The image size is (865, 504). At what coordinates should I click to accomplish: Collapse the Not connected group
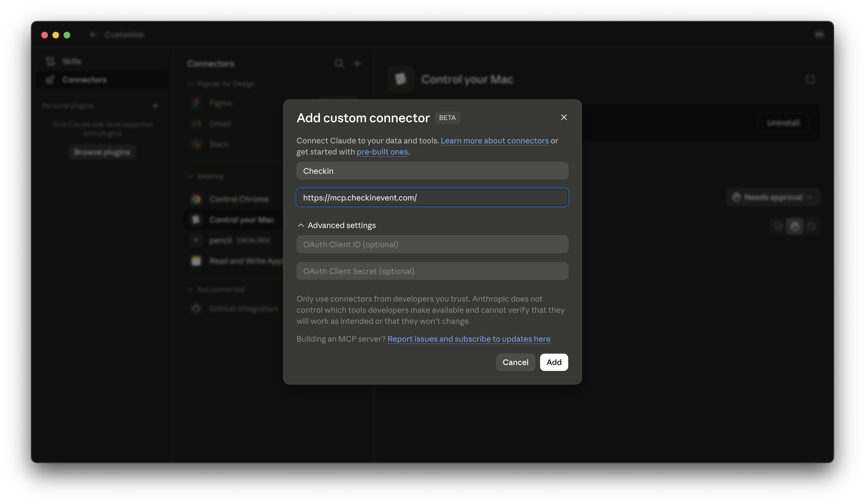[216, 290]
